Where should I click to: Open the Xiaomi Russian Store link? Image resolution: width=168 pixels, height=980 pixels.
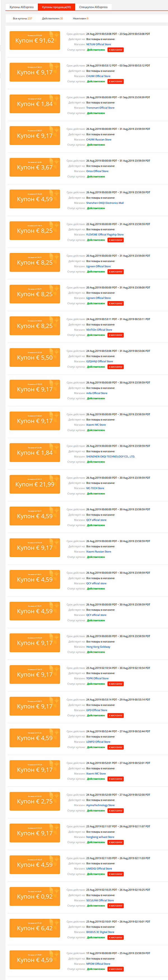pos(99,552)
